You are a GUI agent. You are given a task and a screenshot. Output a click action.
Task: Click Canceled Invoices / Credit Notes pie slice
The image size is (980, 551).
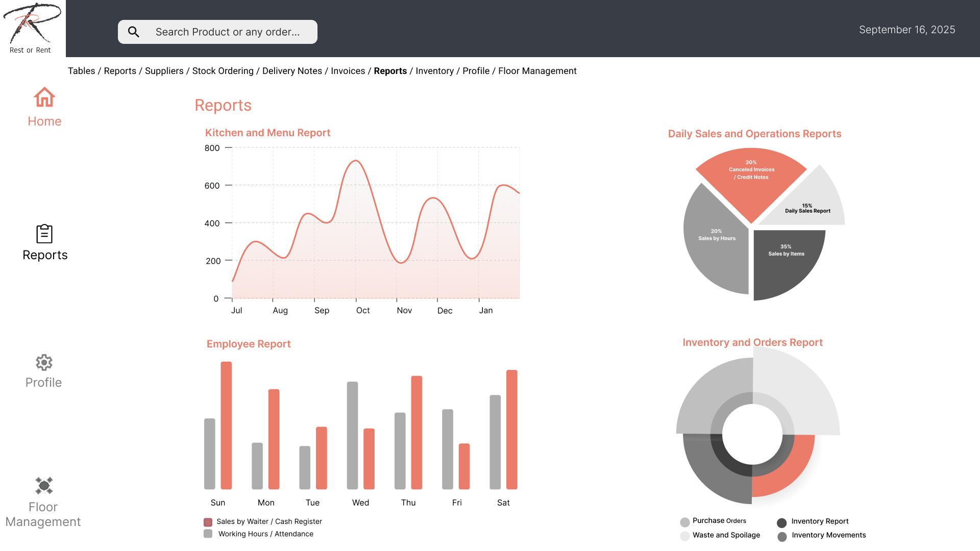point(750,186)
